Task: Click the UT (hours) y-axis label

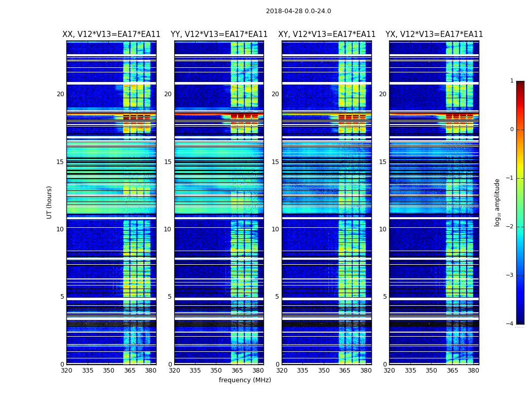Action: [x=50, y=202]
